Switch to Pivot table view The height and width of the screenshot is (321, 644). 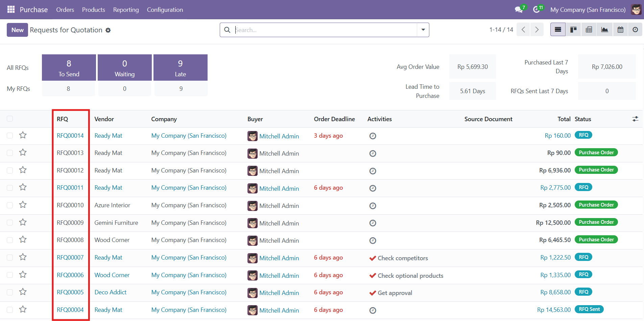click(589, 30)
